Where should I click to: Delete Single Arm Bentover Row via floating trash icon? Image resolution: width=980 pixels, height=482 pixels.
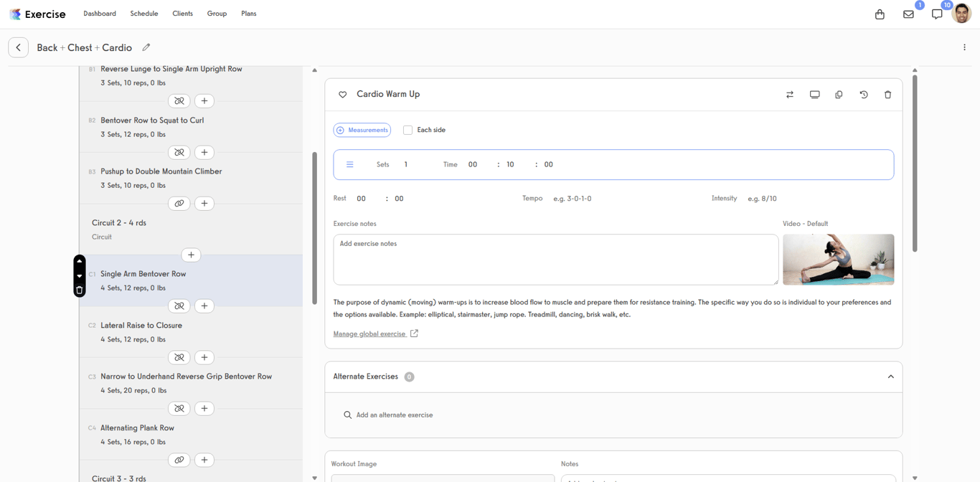pyautogui.click(x=79, y=290)
